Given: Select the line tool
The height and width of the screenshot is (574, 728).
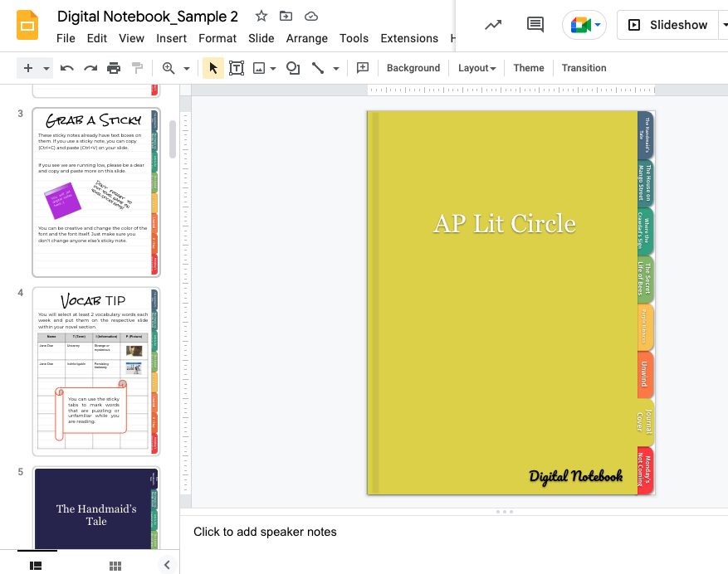Looking at the screenshot, I should [318, 68].
